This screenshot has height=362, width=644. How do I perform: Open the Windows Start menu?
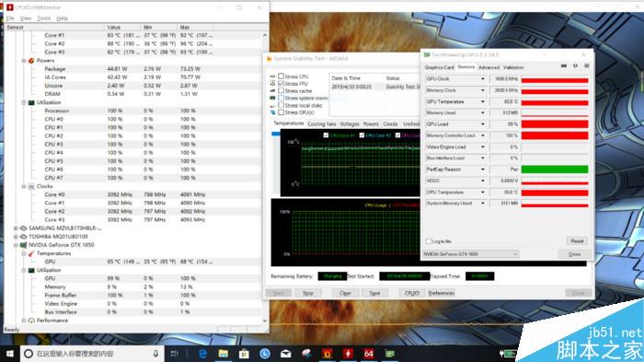click(x=10, y=354)
